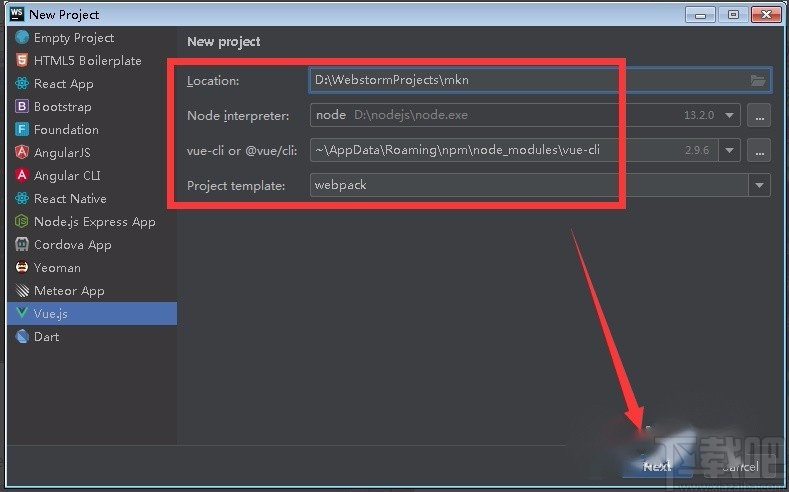This screenshot has width=789, height=492.
Task: Click the React Native atom icon
Action: 22,199
